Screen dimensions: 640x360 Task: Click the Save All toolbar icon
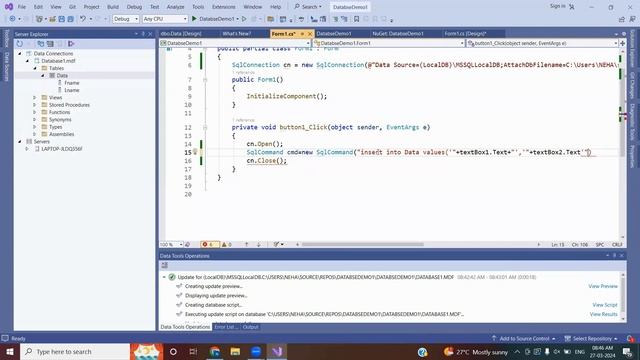pos(70,19)
